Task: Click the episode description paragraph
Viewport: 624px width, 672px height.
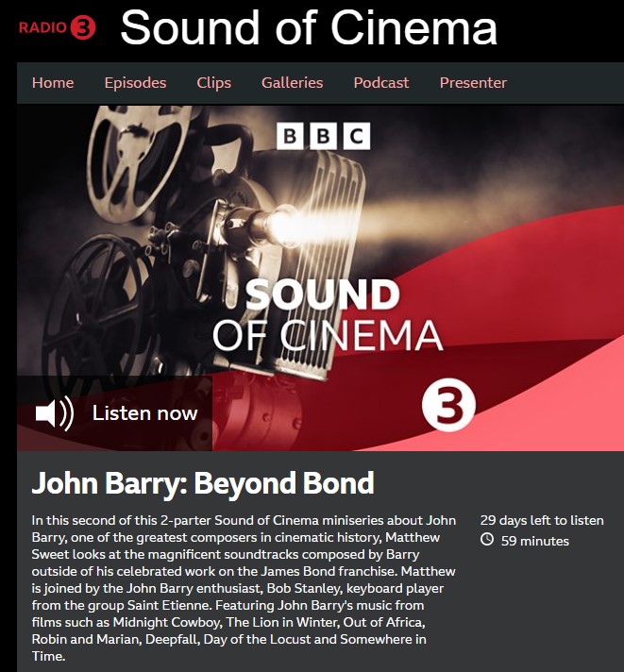Action: pos(244,588)
